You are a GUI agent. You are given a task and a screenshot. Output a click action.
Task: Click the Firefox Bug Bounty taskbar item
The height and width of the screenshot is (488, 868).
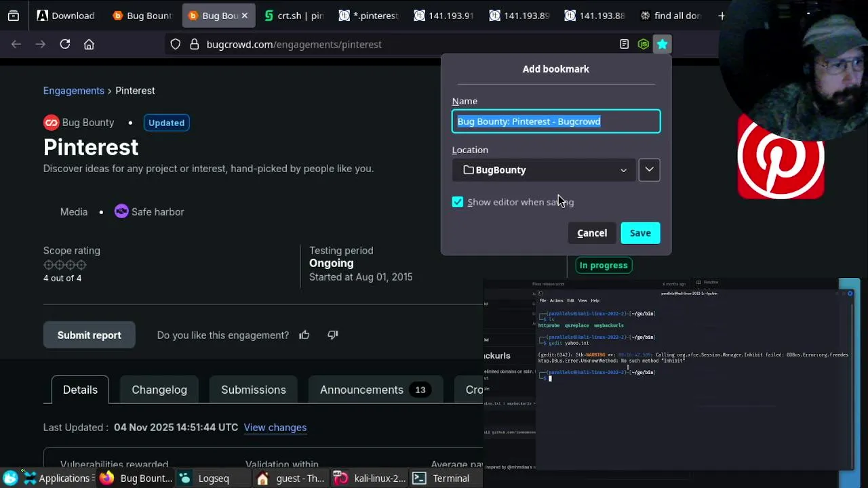pos(136,479)
